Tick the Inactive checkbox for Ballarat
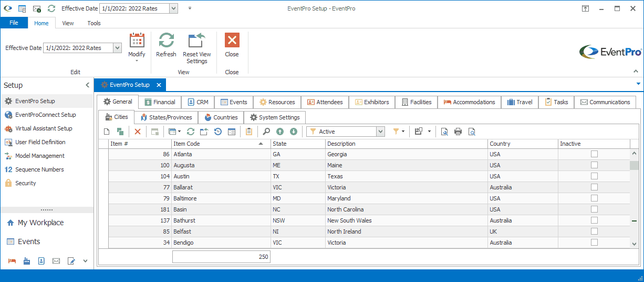644x282 pixels. point(594,187)
